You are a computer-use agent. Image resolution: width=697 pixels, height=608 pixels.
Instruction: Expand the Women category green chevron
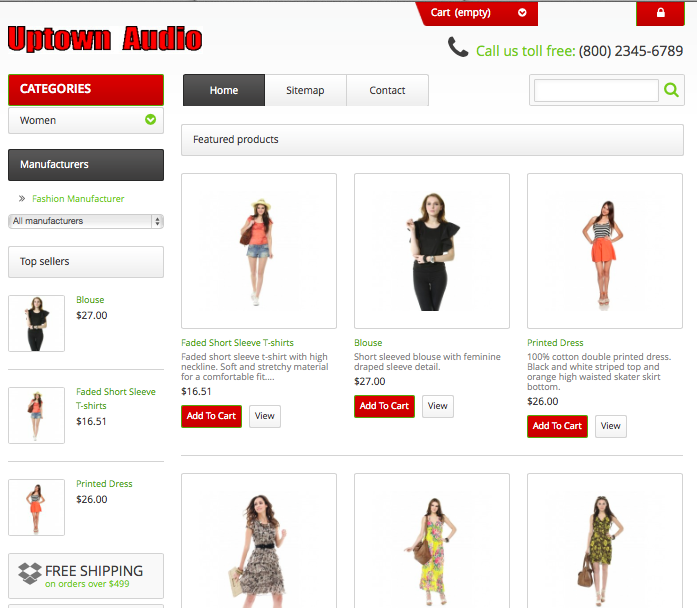tap(150, 120)
